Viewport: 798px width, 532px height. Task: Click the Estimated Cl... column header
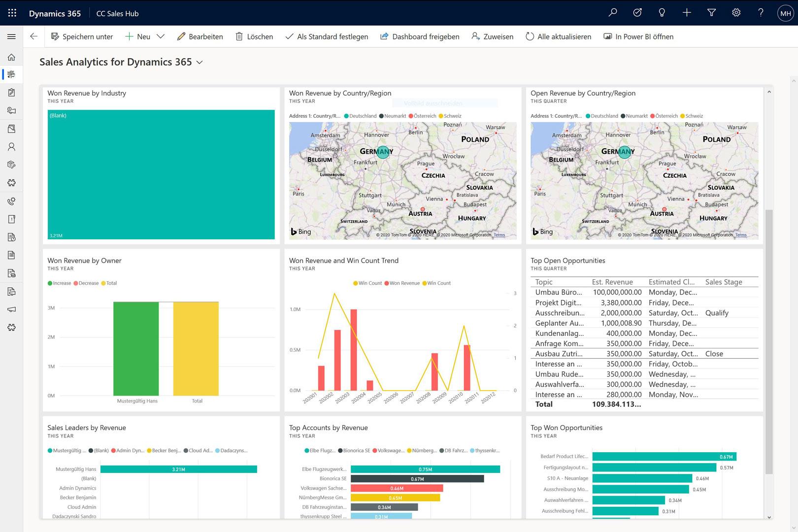point(671,282)
